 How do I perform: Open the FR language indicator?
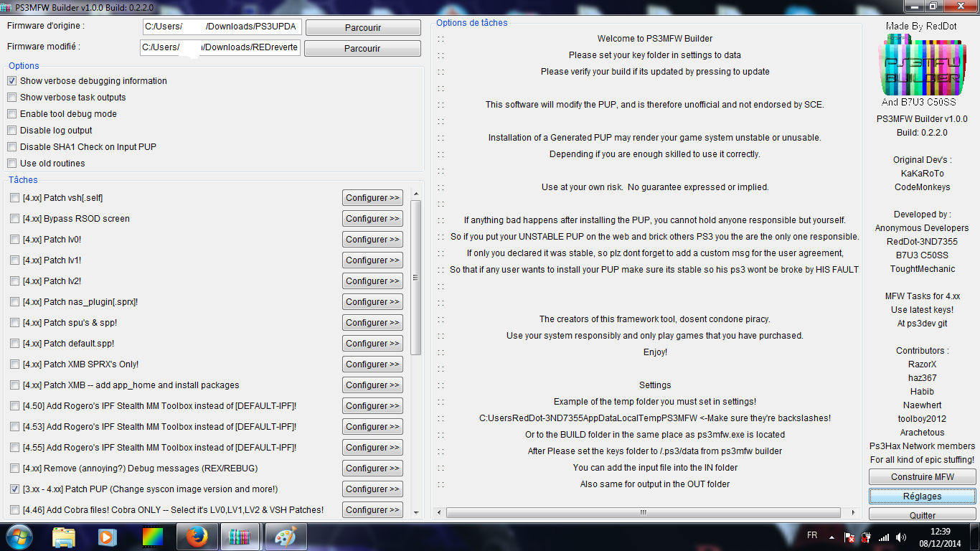click(x=812, y=536)
